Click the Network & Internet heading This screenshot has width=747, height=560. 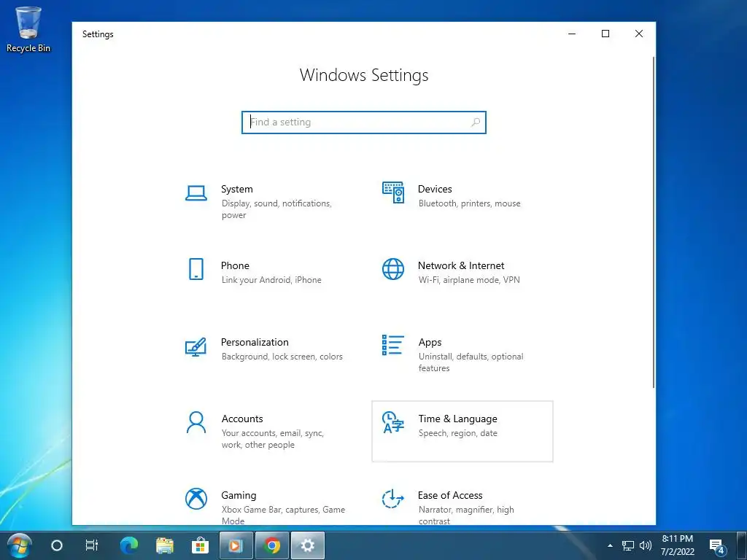coord(461,265)
